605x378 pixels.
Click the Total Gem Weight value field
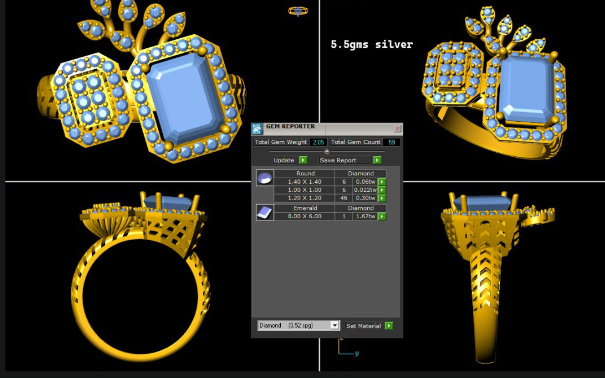pos(318,142)
